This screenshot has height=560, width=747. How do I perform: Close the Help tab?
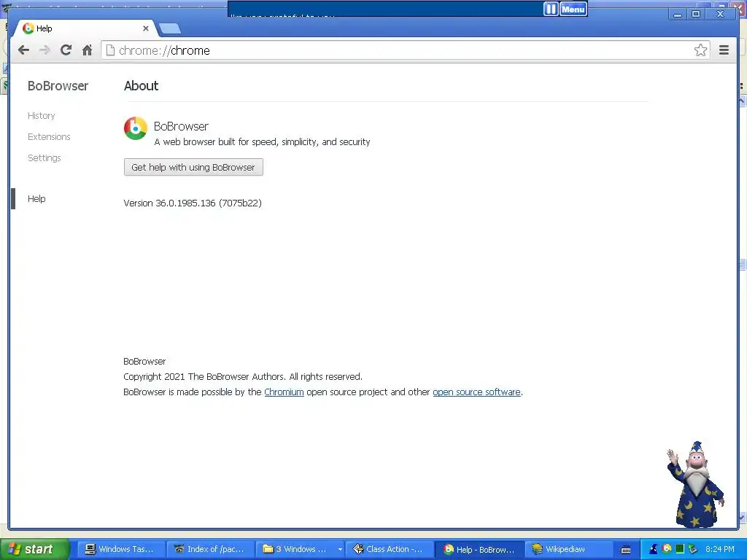(x=146, y=28)
